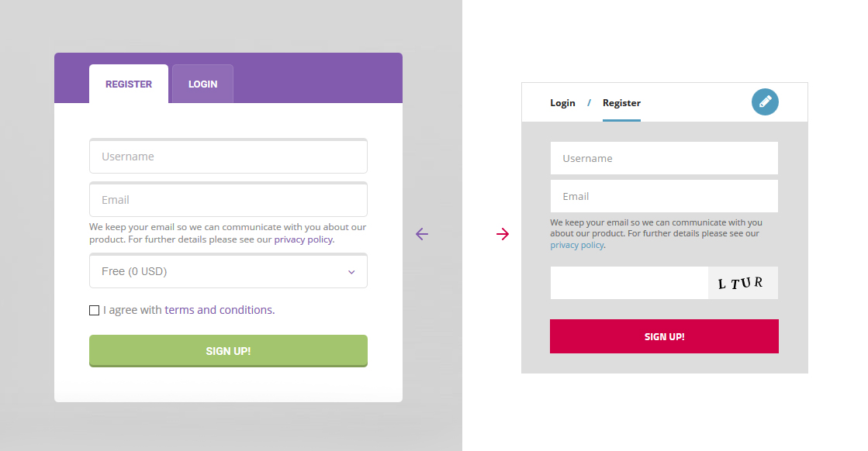Click the blue pencil edit icon
868x451 pixels.
pyautogui.click(x=765, y=102)
